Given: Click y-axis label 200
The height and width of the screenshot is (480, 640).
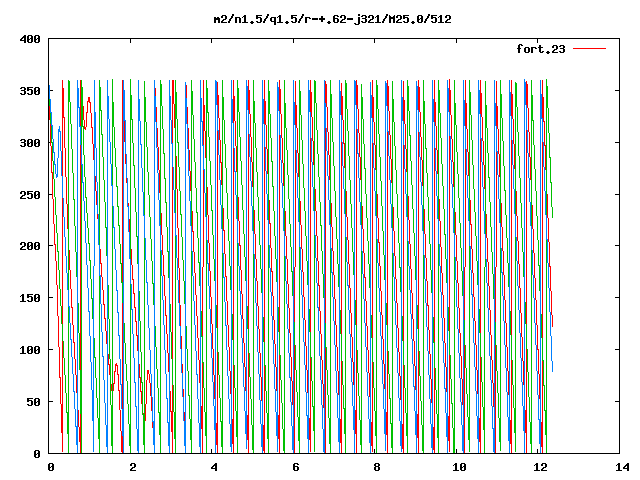Looking at the screenshot, I should click(x=30, y=246).
